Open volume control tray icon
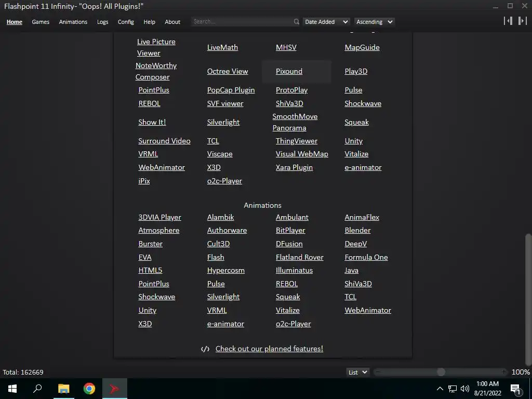The image size is (532, 399). [465, 389]
